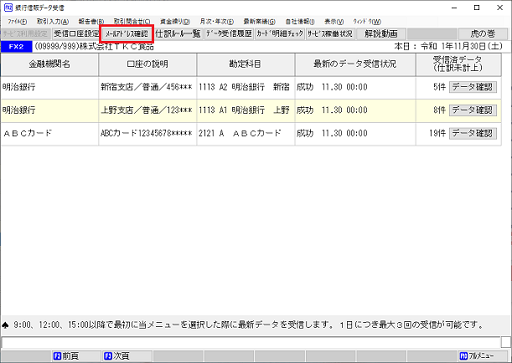Click the ABCカード12345678***** account cell
The width and height of the screenshot is (512, 363).
coord(147,133)
